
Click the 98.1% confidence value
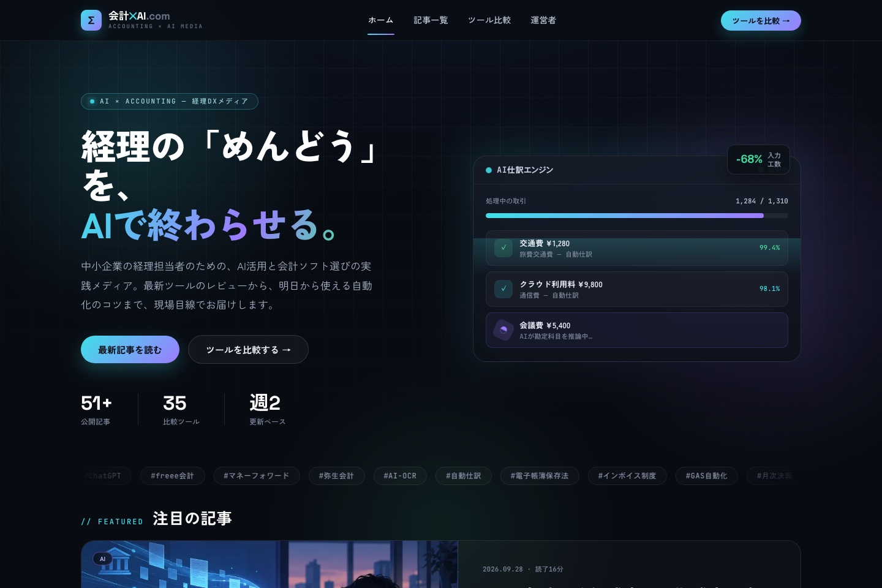tap(770, 289)
